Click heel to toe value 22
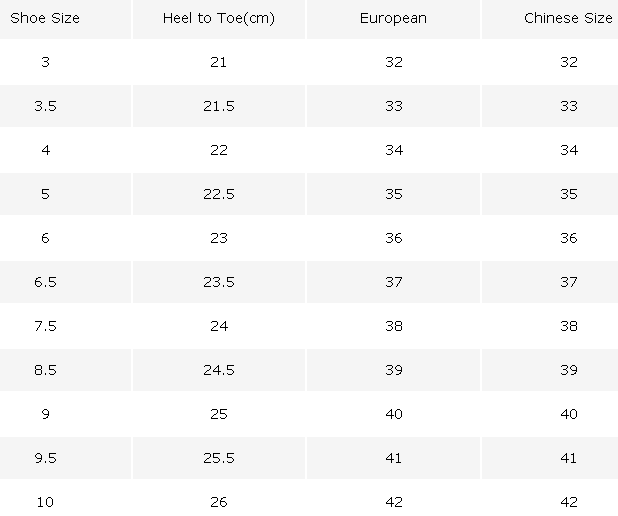 pyautogui.click(x=219, y=150)
